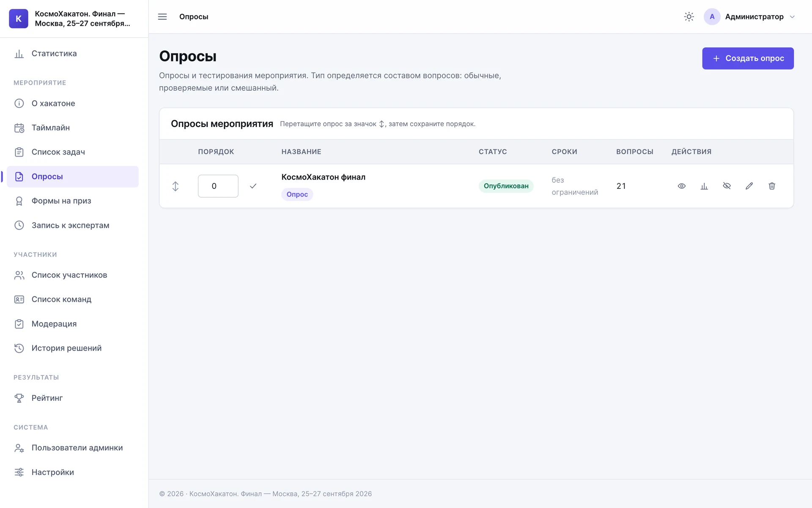Unpublish survey with crossed-eye icon
This screenshot has height=508, width=812.
(x=727, y=186)
